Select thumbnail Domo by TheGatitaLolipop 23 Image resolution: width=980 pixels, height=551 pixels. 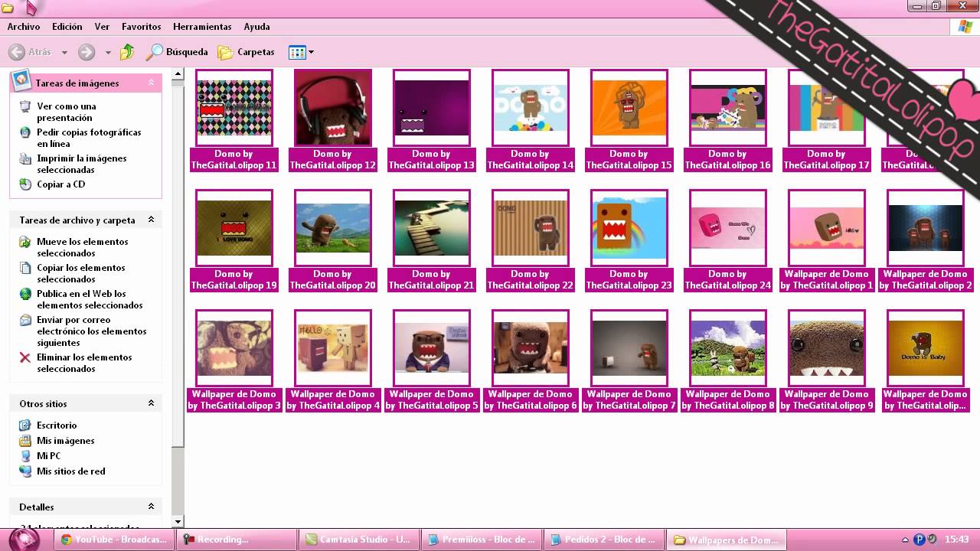tap(629, 228)
